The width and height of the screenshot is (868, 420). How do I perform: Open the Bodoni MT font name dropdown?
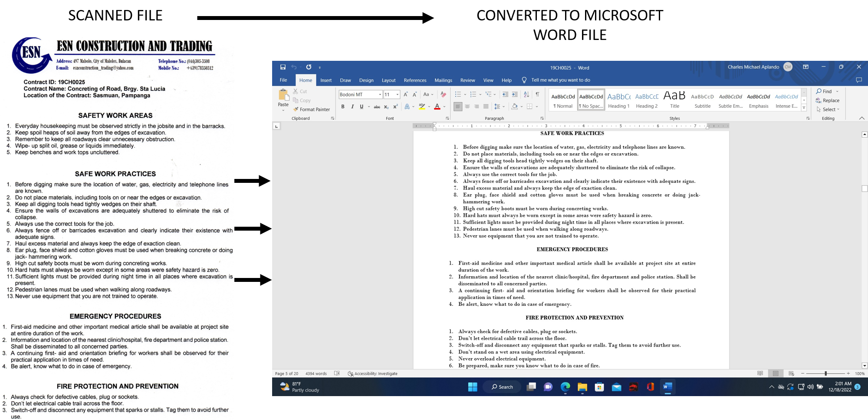pos(380,95)
